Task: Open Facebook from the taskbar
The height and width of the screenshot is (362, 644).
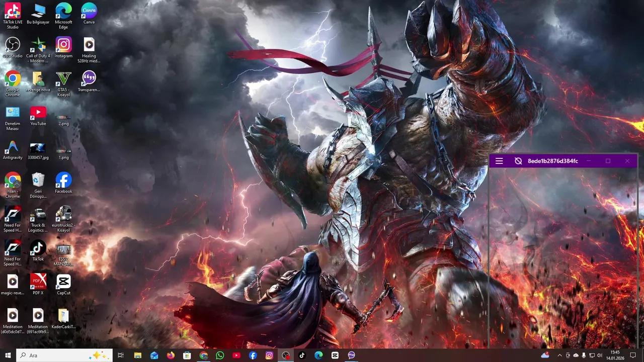Action: (x=253, y=355)
